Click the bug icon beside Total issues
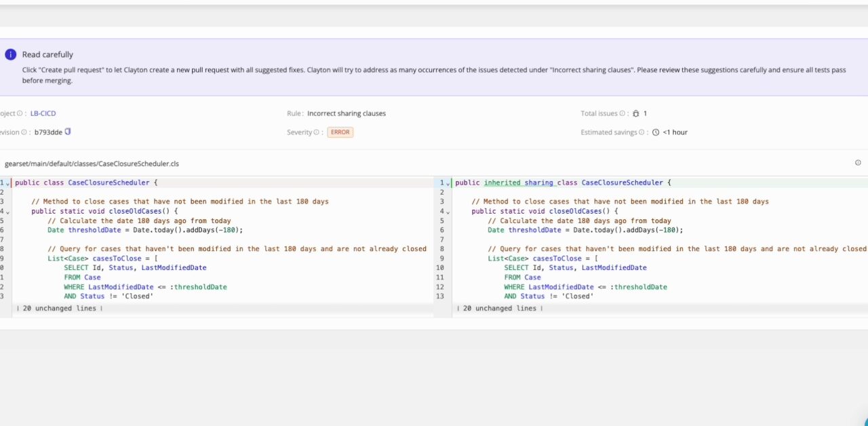Image resolution: width=868 pixels, height=426 pixels. pyautogui.click(x=636, y=113)
